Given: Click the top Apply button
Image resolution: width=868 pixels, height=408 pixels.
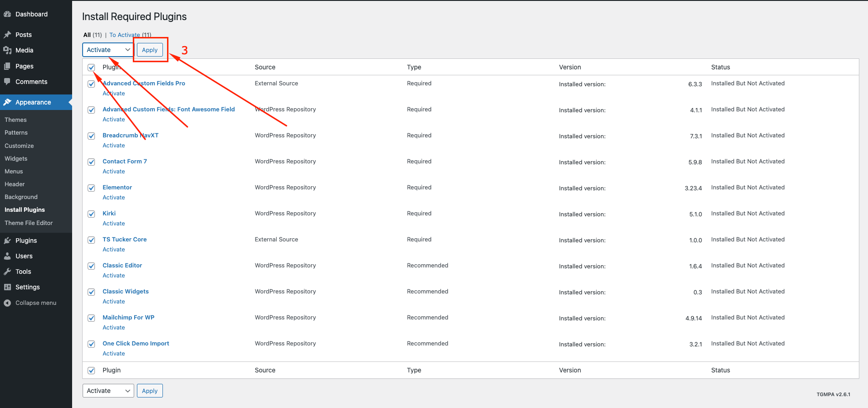Looking at the screenshot, I should point(150,50).
